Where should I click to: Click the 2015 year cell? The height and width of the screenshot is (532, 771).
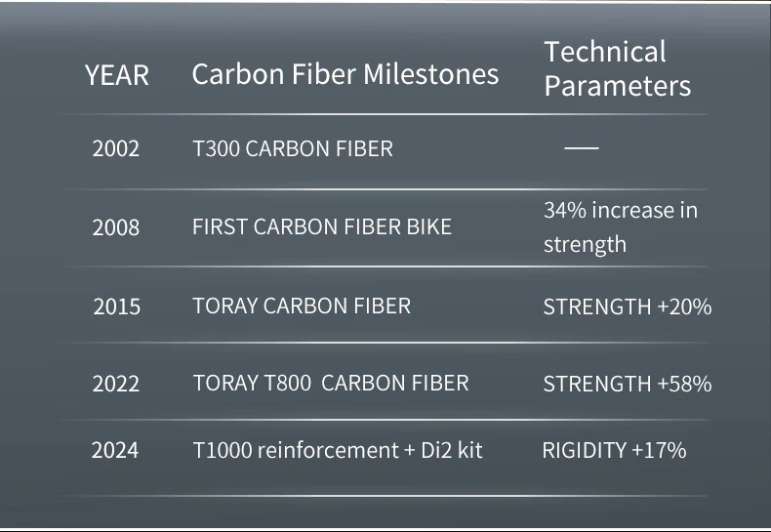click(117, 307)
